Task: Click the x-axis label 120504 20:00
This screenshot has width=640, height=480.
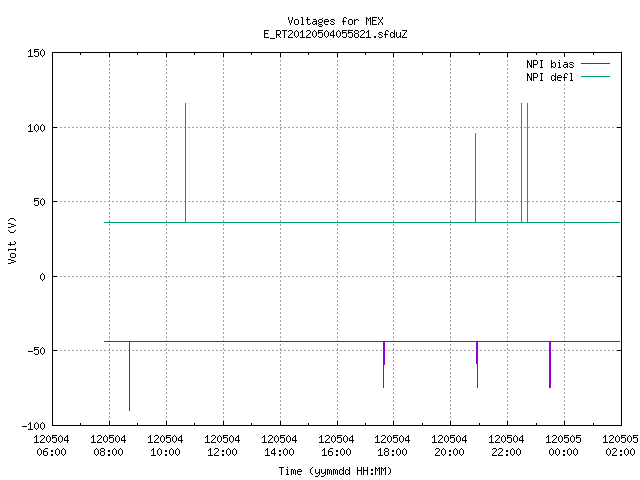Action: coord(449,446)
